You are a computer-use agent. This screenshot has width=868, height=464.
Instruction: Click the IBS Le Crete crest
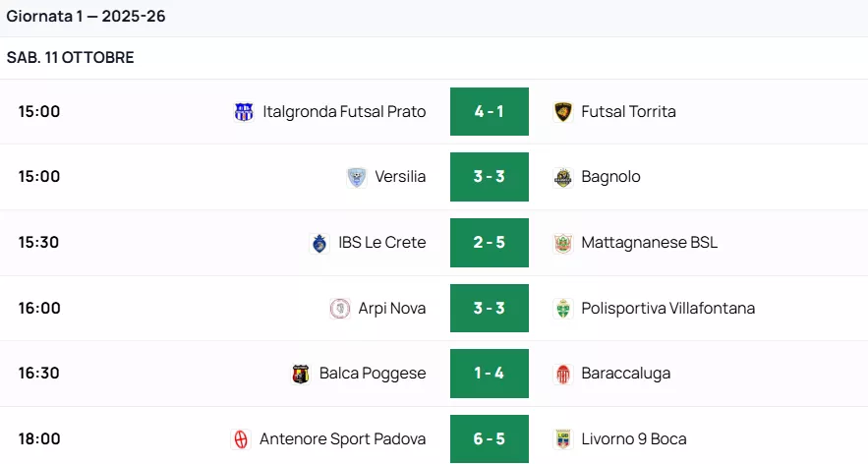[x=319, y=243]
